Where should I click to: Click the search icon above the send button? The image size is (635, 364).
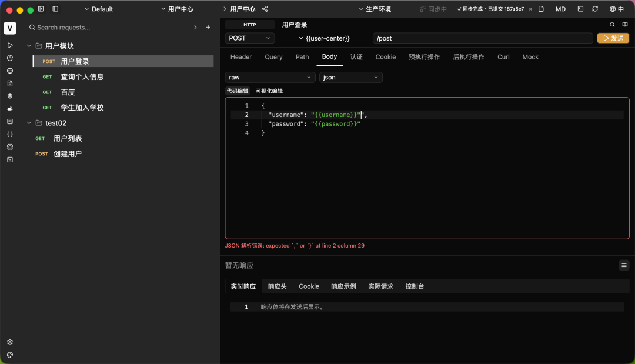click(612, 25)
